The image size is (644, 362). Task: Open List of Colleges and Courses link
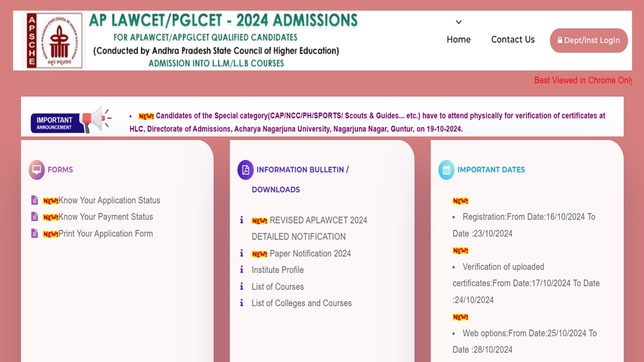pyautogui.click(x=302, y=304)
